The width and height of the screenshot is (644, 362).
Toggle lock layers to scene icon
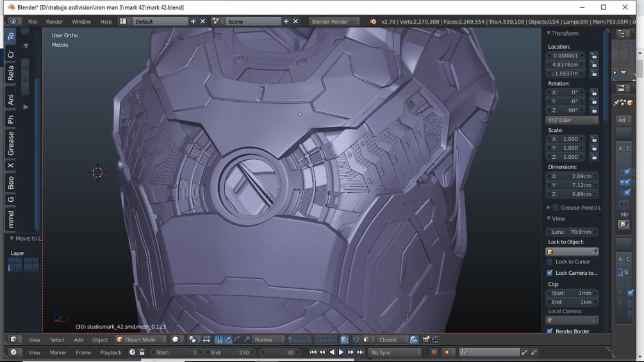tap(345, 340)
